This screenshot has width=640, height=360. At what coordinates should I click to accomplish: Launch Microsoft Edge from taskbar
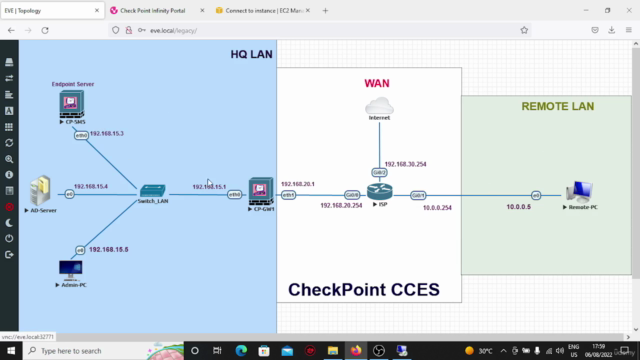click(241, 351)
